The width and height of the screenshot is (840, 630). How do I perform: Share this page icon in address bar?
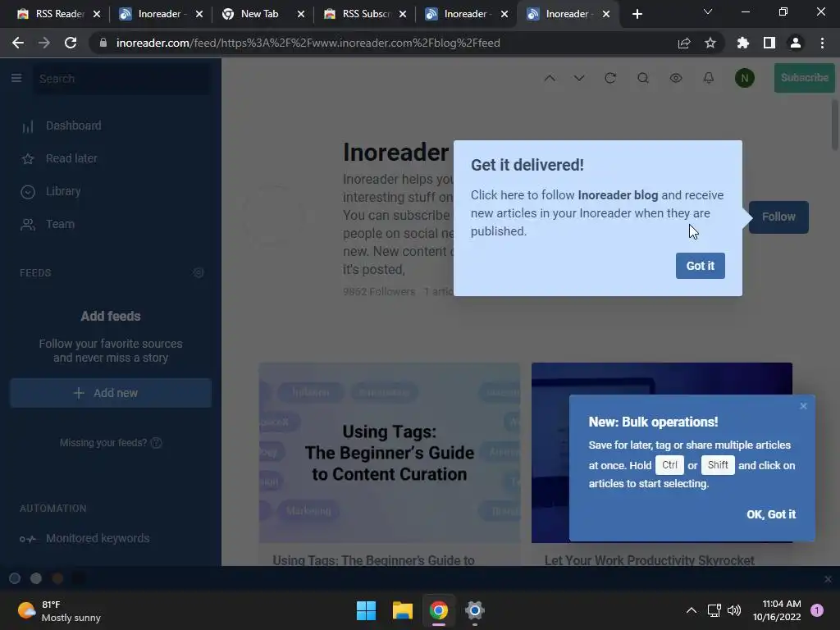pos(683,43)
